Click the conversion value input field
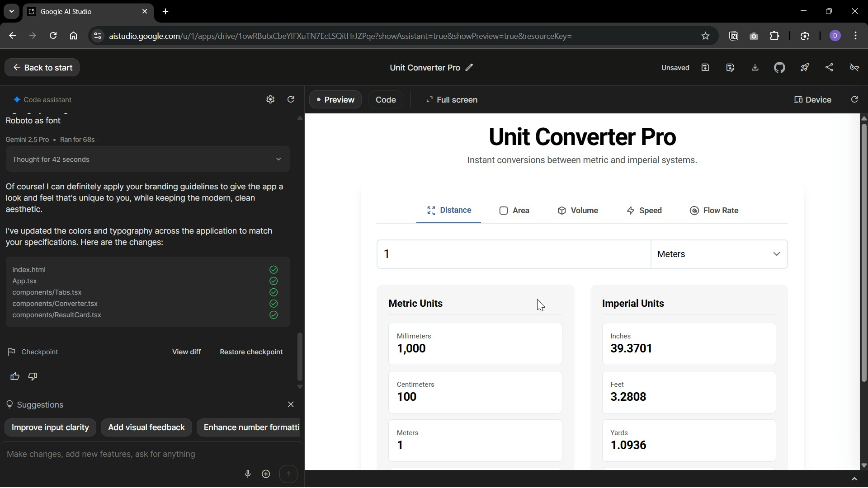868x488 pixels. coord(514,254)
